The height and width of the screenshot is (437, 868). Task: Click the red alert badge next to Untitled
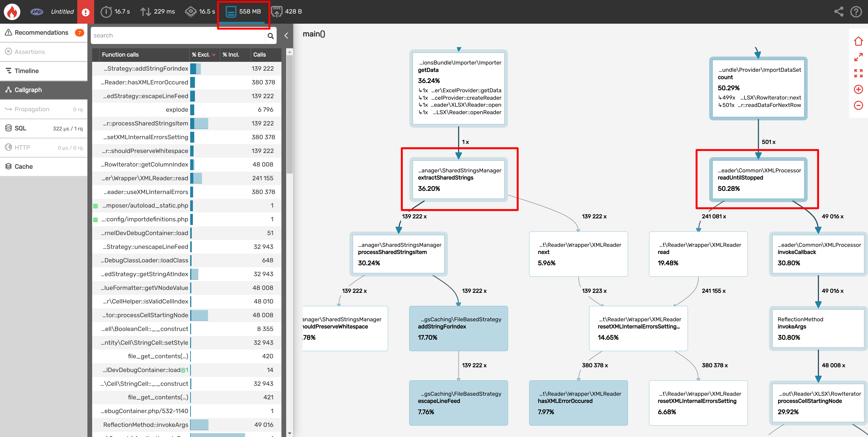pyautogui.click(x=86, y=12)
